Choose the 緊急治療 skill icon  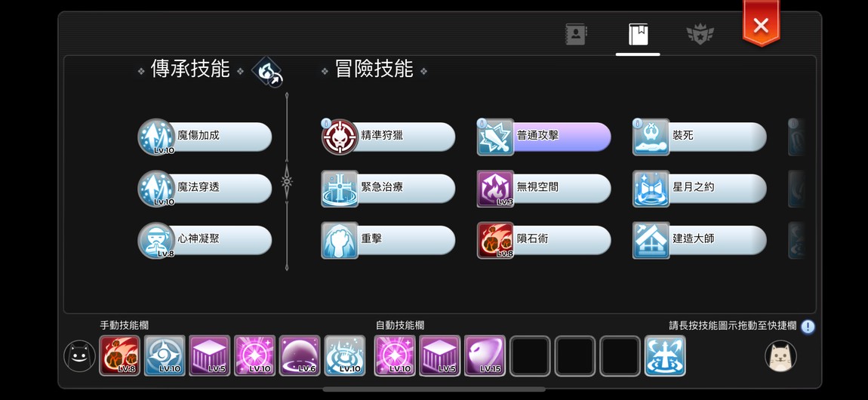[x=340, y=189]
